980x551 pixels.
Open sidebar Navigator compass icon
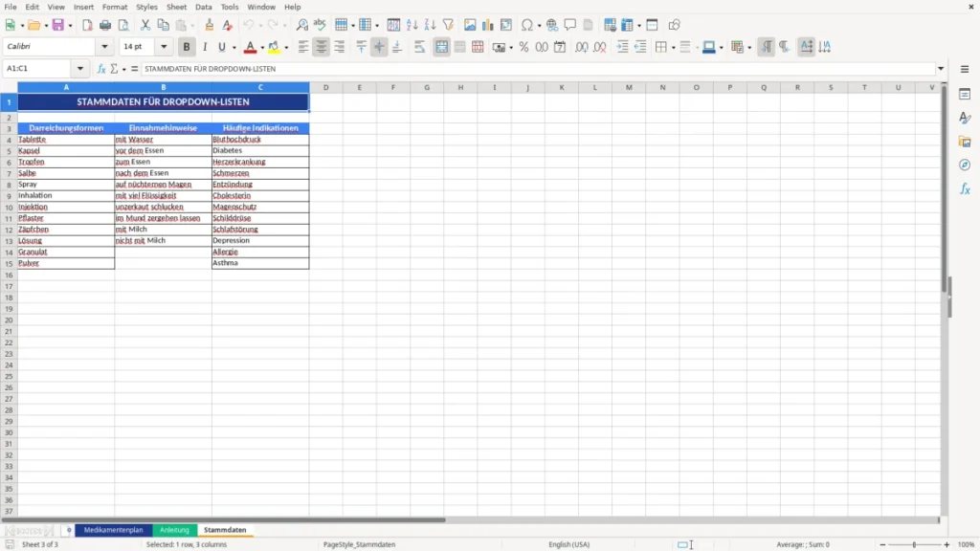(965, 165)
